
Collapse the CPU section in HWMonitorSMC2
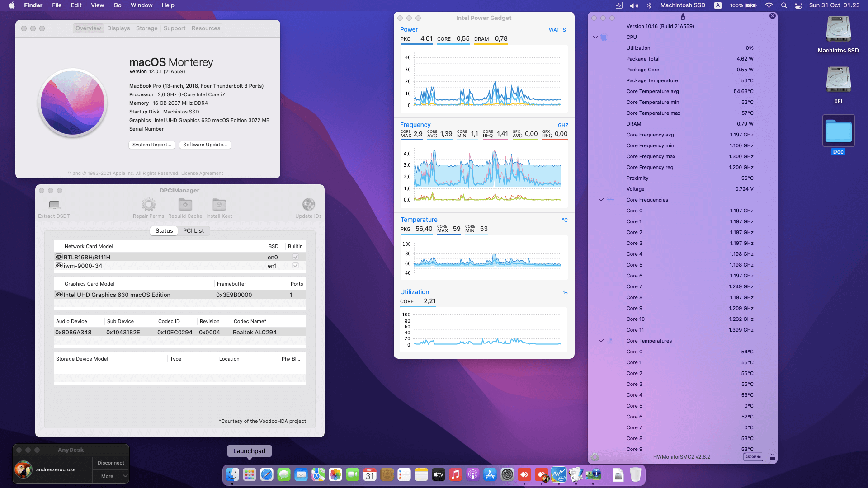click(x=595, y=37)
